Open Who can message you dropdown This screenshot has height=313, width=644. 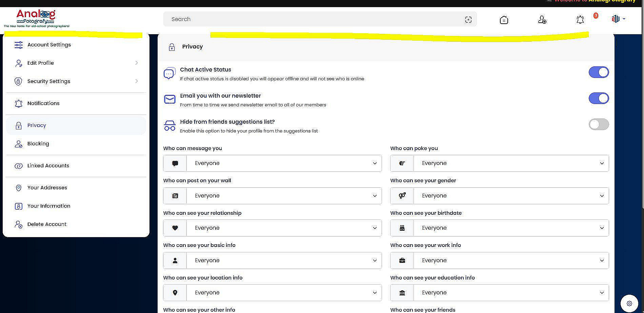284,163
